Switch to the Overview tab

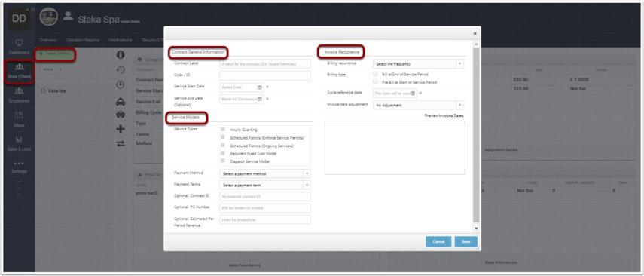pos(47,40)
